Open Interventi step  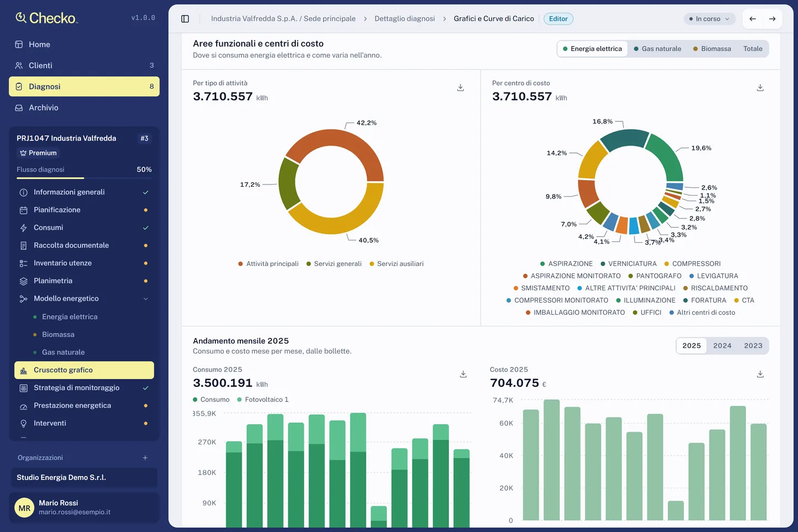pyautogui.click(x=84, y=423)
